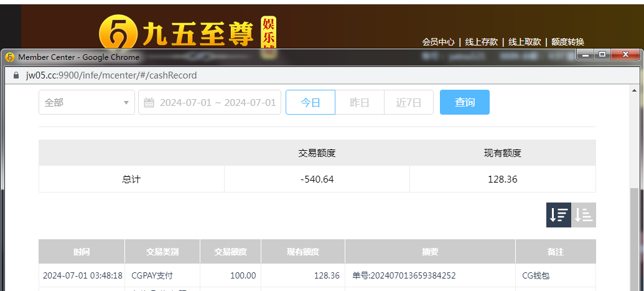Click the 时间 column header
The width and height of the screenshot is (644, 291).
point(82,252)
